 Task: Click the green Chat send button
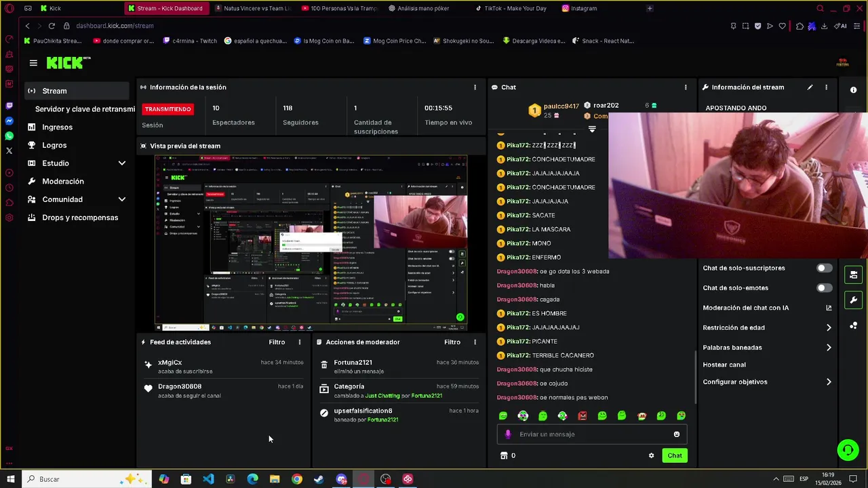click(674, 455)
